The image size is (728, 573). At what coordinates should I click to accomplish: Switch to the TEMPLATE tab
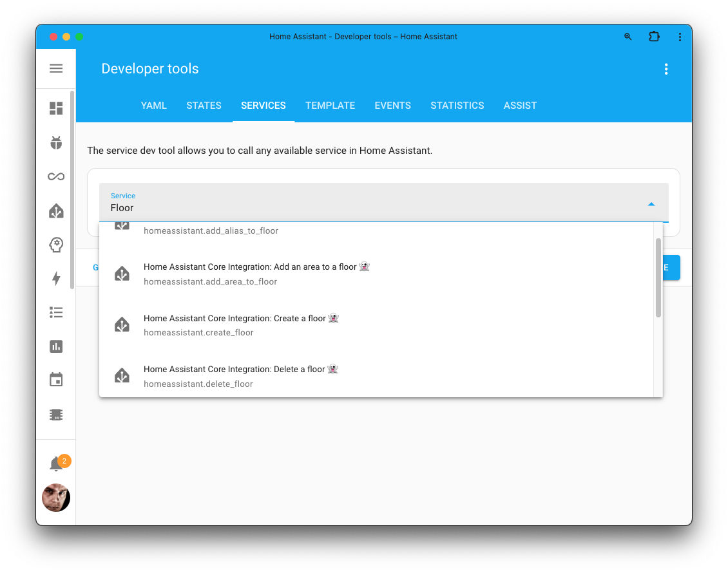point(330,105)
